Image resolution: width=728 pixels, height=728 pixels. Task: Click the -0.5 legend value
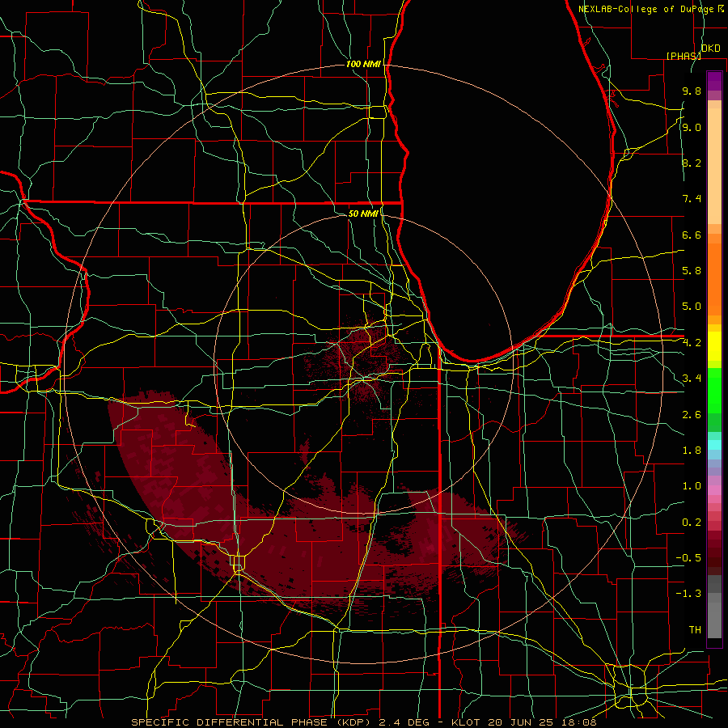tap(688, 558)
